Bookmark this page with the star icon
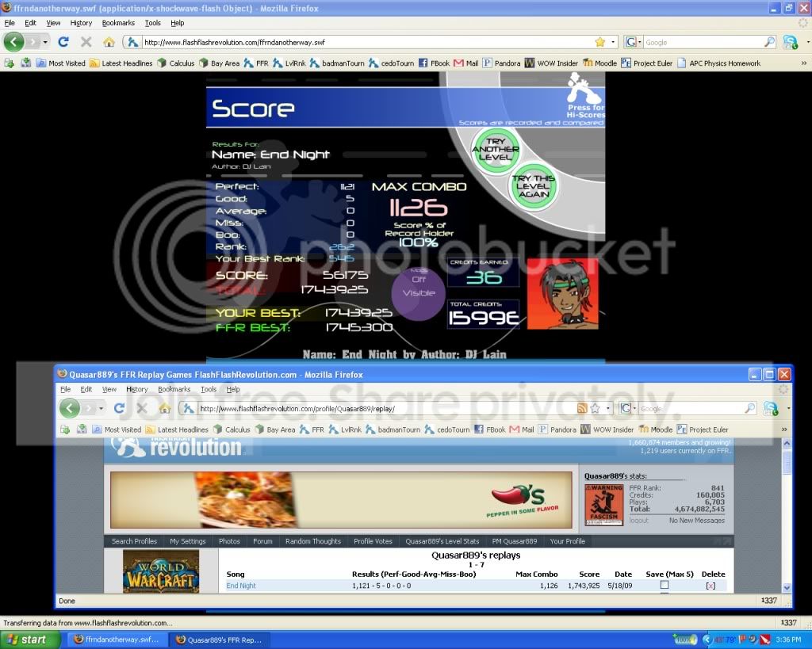Viewport: 812px width, 649px height. pos(600,42)
